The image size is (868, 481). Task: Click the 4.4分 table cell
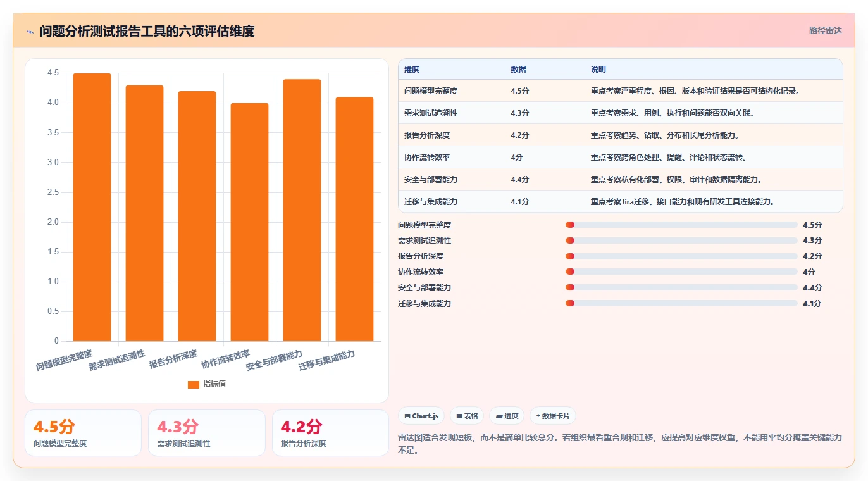pos(520,180)
